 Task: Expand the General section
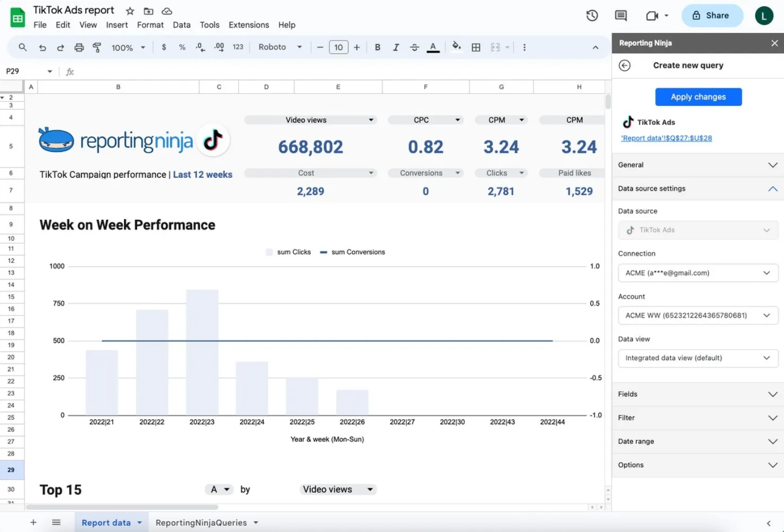click(x=698, y=165)
